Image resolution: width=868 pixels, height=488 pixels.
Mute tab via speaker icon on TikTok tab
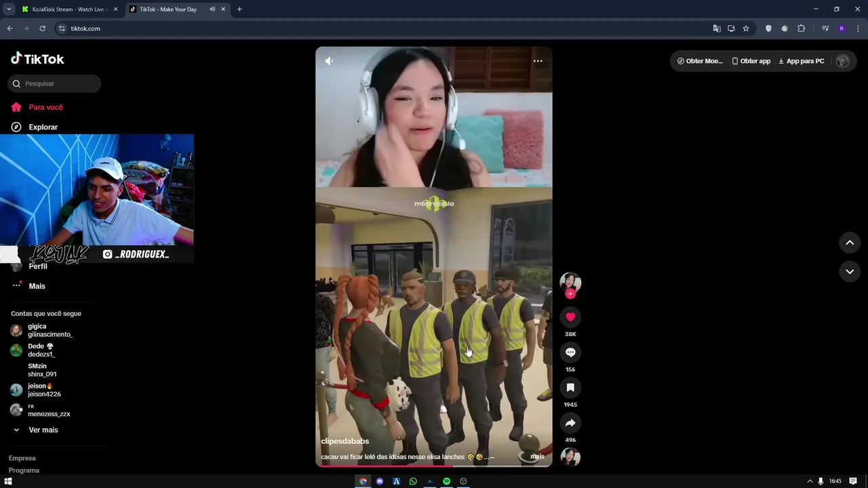click(x=212, y=9)
